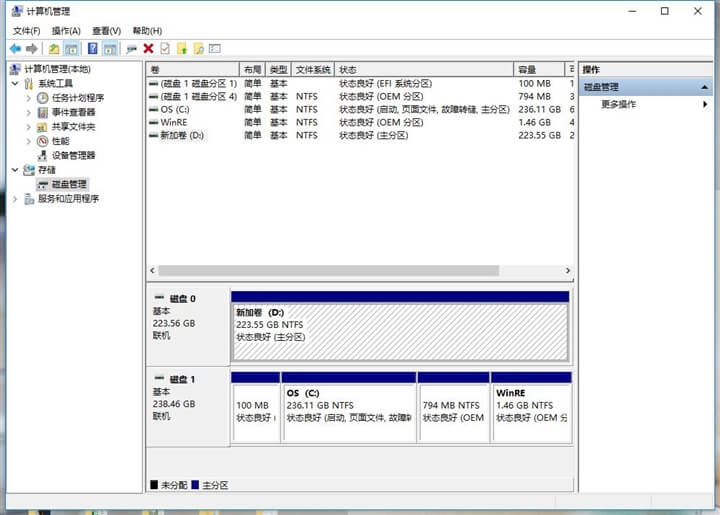Image resolution: width=720 pixels, height=515 pixels.
Task: Click the blue help question mark icon
Action: pyautogui.click(x=93, y=48)
